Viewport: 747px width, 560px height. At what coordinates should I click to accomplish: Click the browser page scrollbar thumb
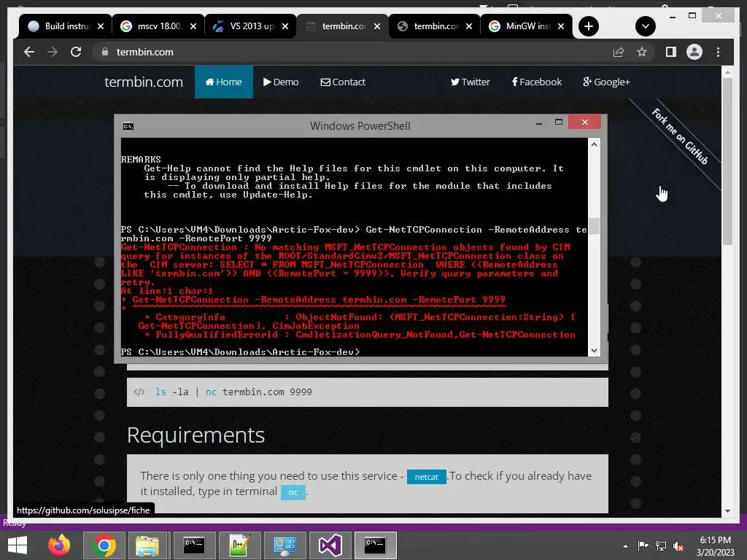pyautogui.click(x=727, y=161)
